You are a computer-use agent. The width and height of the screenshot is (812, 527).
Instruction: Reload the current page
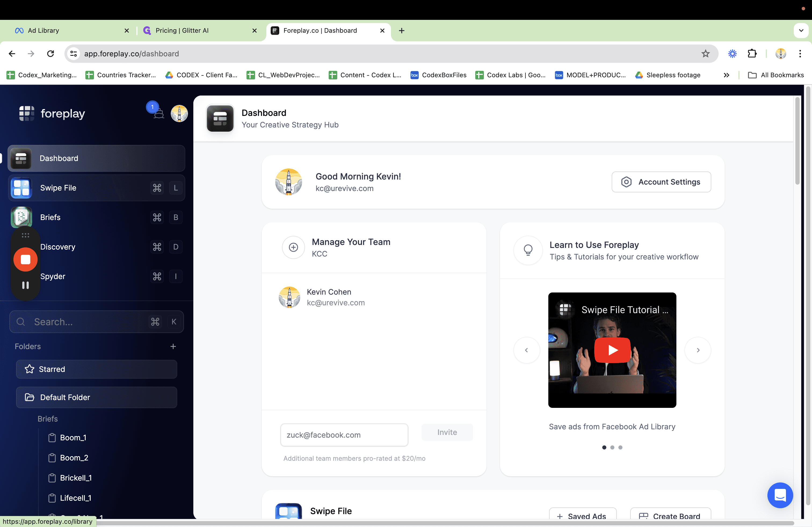click(x=50, y=53)
